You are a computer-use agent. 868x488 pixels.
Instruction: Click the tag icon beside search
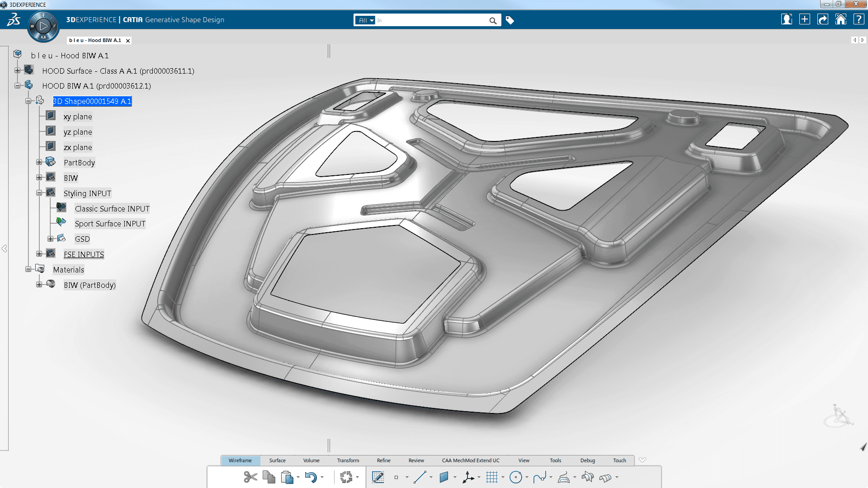[510, 20]
